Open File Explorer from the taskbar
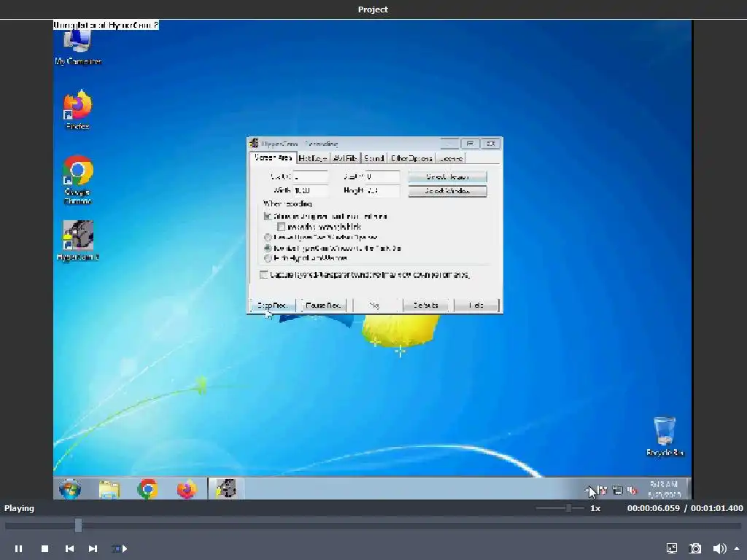Image resolution: width=747 pixels, height=560 pixels. [109, 489]
